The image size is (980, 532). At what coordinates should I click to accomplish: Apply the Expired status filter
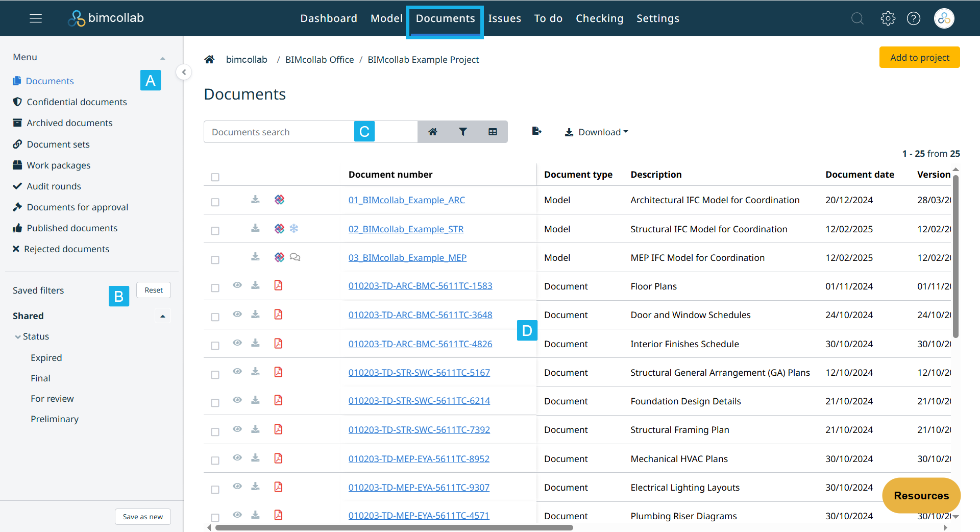[46, 358]
